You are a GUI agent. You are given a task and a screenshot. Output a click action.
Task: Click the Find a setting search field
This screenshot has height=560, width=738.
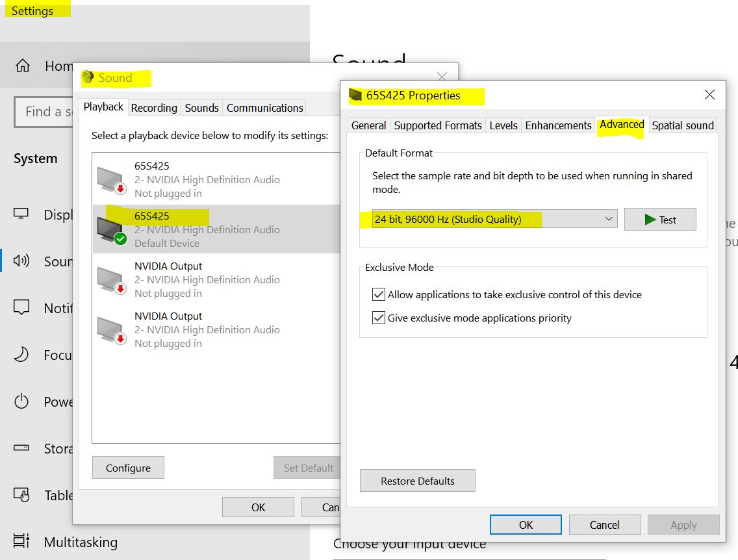coord(44,112)
